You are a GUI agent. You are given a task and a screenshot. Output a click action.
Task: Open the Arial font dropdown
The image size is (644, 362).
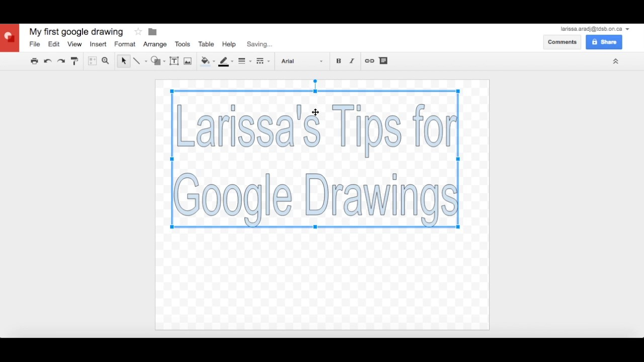[302, 61]
